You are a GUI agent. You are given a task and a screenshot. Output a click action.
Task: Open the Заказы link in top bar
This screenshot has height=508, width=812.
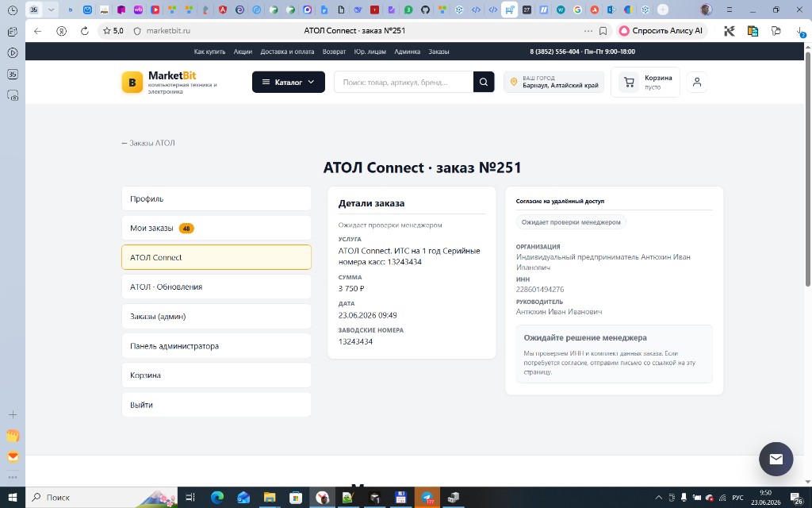coord(439,52)
